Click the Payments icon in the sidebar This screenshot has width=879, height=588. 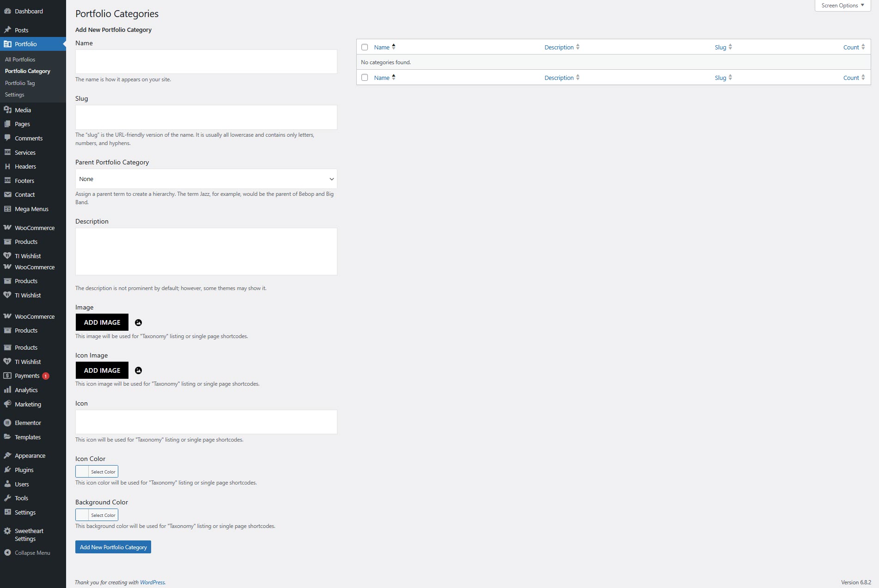pos(7,376)
